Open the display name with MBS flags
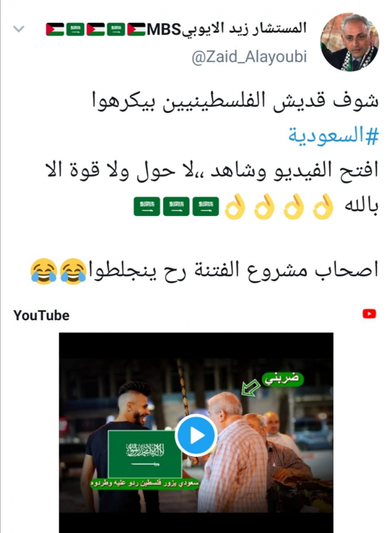The height and width of the screenshot is (533, 392). click(x=176, y=29)
